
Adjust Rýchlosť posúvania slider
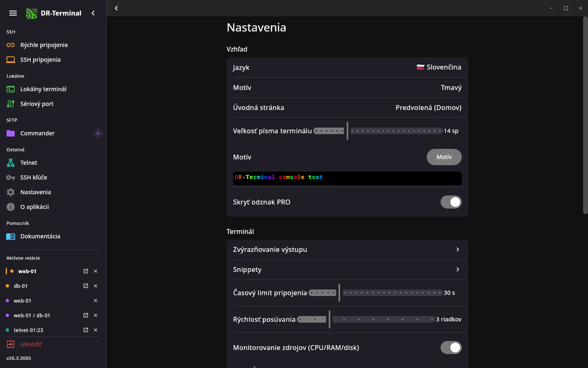[x=366, y=319]
